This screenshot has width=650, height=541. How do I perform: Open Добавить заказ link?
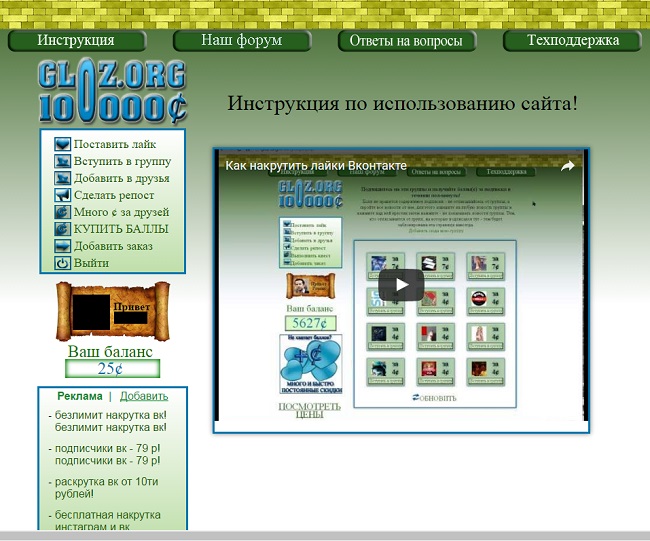click(113, 246)
